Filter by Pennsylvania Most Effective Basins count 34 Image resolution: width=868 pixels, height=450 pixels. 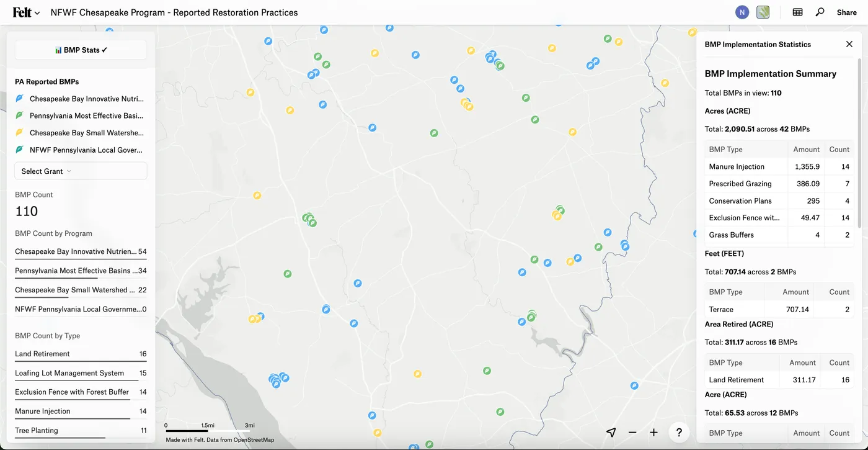point(81,271)
